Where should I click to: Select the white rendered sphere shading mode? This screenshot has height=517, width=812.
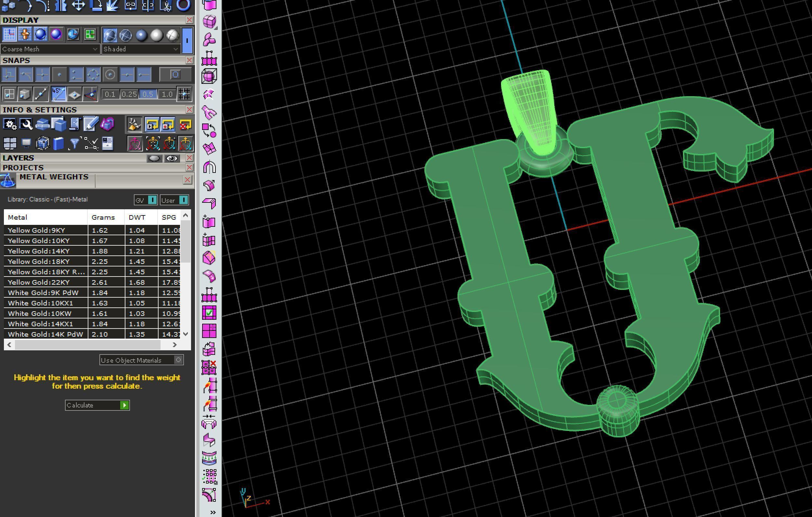click(157, 35)
